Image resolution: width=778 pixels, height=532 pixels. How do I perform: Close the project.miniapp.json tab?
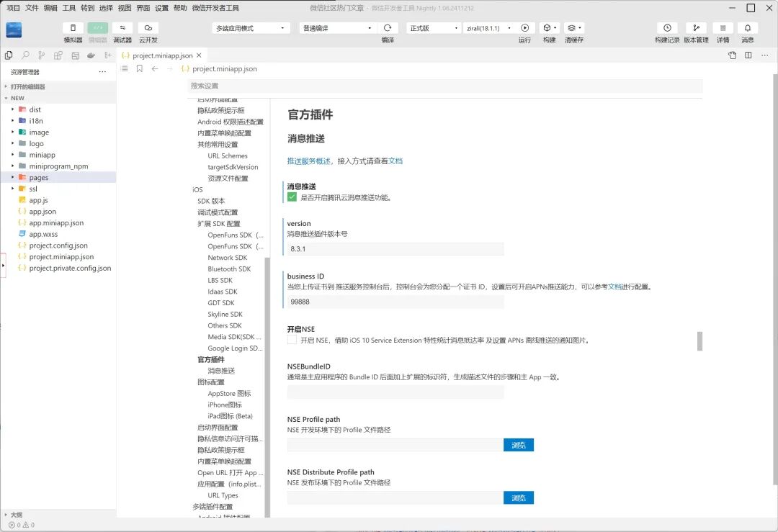(x=199, y=55)
